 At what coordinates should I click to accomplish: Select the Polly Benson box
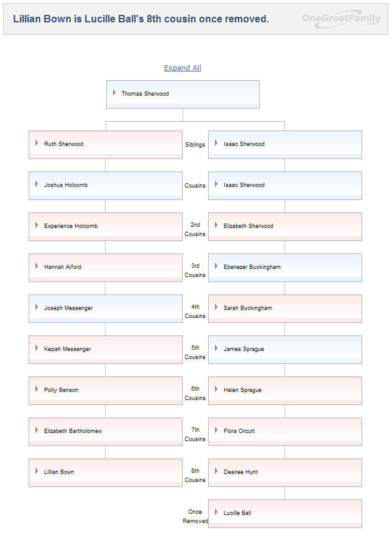pyautogui.click(x=105, y=391)
